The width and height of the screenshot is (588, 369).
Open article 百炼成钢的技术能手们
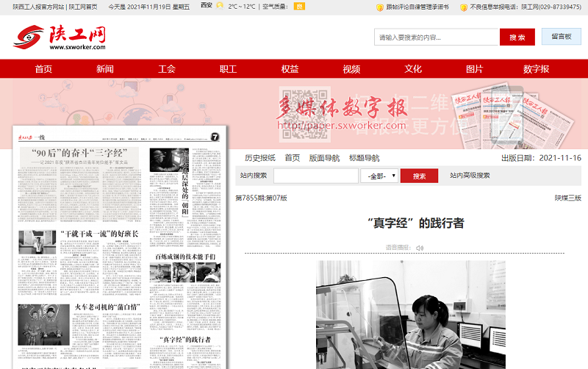pos(185,257)
